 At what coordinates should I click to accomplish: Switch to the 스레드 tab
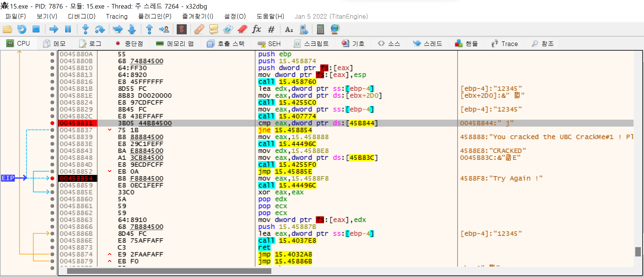[x=428, y=44]
